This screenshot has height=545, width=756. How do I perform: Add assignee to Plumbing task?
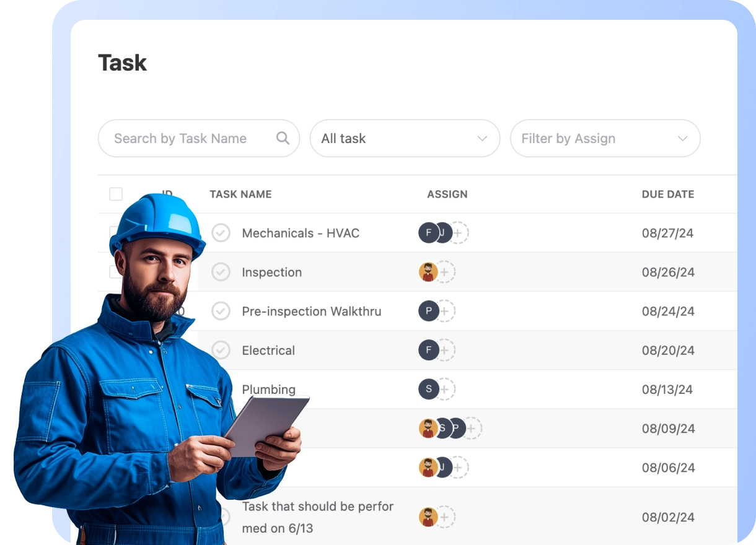[445, 390]
